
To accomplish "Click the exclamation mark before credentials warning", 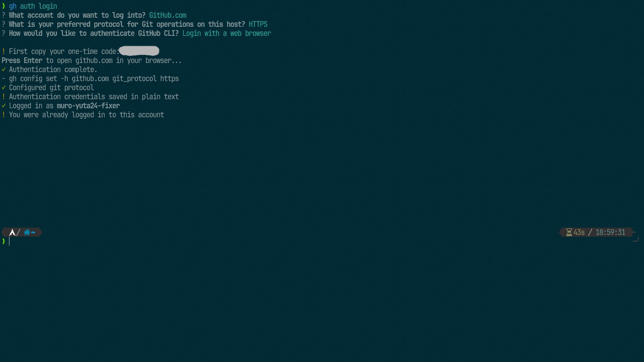I will click(3, 97).
